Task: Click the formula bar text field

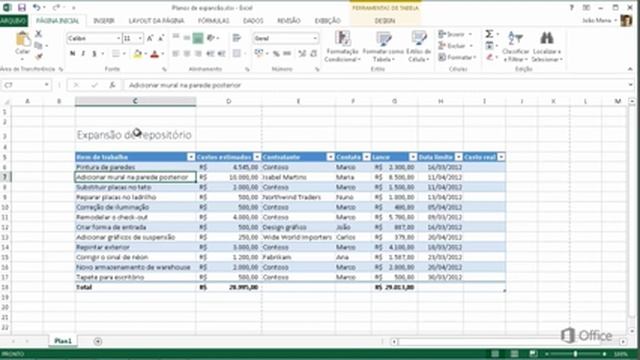Action: click(x=376, y=85)
